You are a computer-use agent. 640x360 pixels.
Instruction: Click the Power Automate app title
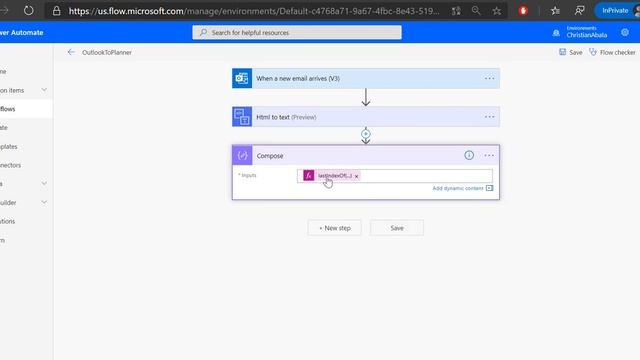coord(22,33)
